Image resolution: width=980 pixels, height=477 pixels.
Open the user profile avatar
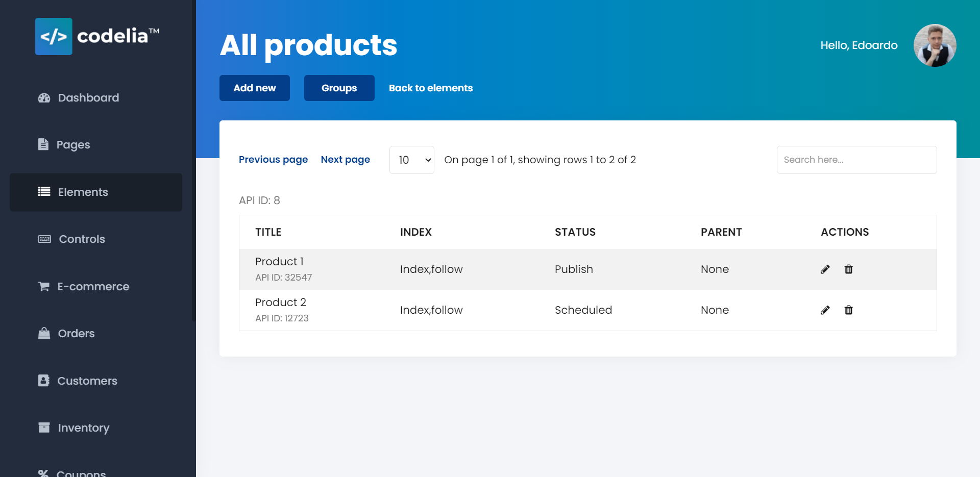point(935,45)
